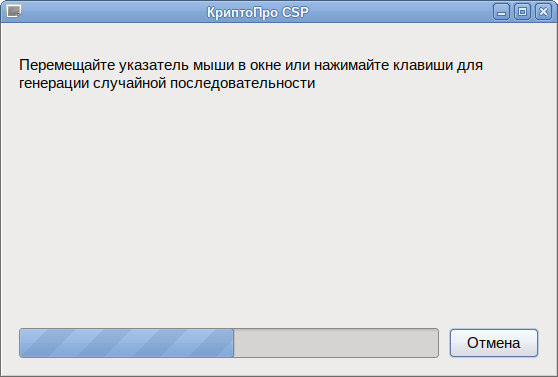Minimize the КриптоПро CSP window
Screen dimensions: 558x377
click(501, 12)
